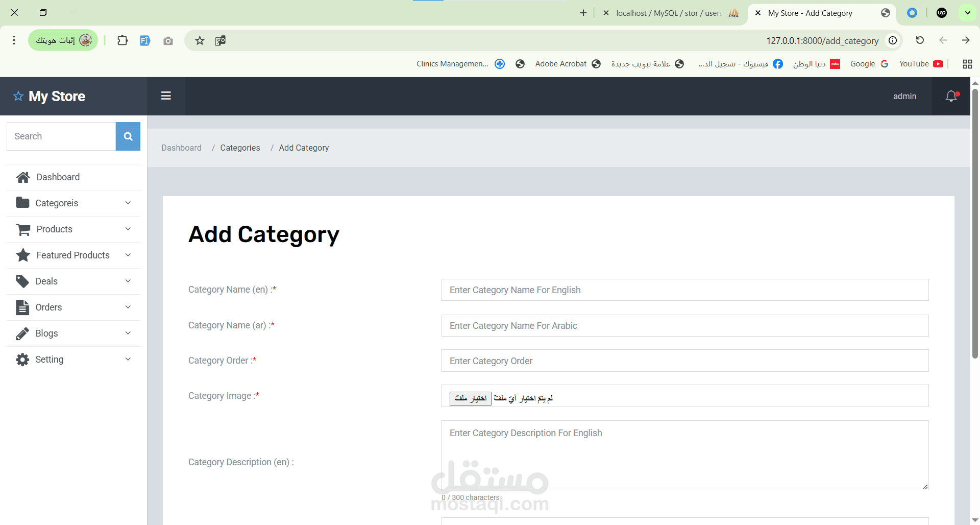Click the screenshot camera icon in toolbar

point(168,40)
